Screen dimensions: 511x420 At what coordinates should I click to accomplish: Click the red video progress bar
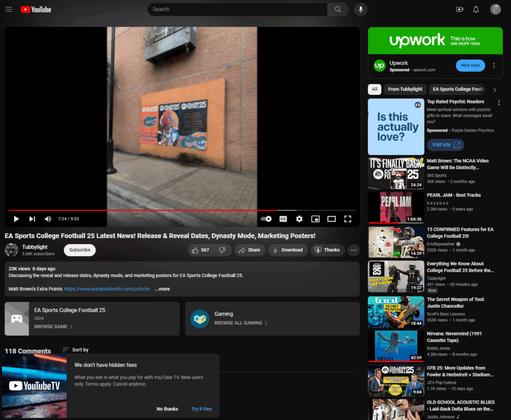coord(150,210)
